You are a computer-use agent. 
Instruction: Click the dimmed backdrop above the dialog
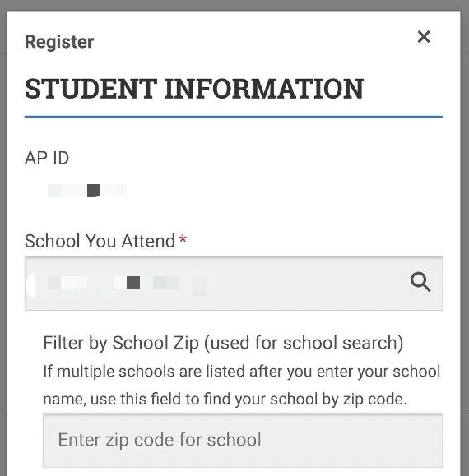coord(234,5)
